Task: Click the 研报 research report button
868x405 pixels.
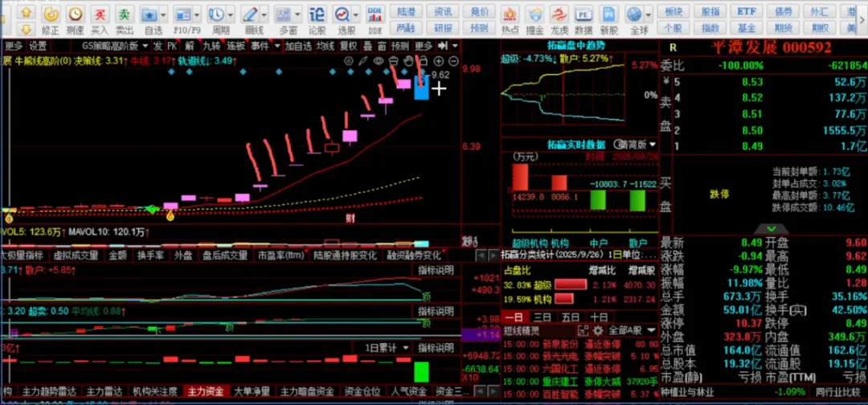Action: coord(442,27)
